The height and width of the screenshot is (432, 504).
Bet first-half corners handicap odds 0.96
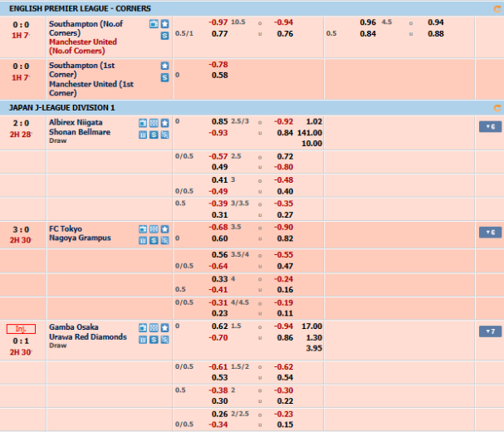tap(368, 22)
